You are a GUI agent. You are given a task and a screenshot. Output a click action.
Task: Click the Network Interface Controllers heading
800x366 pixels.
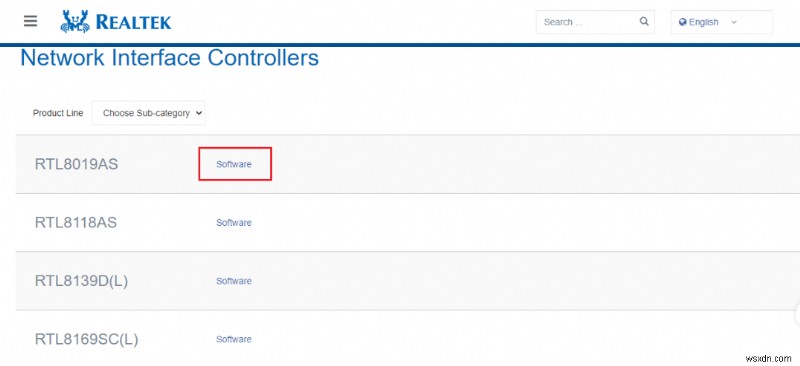[169, 58]
